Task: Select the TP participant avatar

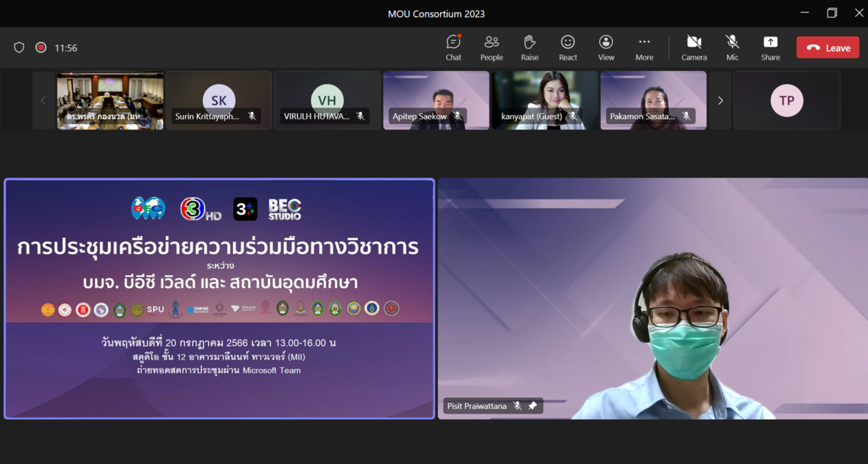Action: point(787,101)
